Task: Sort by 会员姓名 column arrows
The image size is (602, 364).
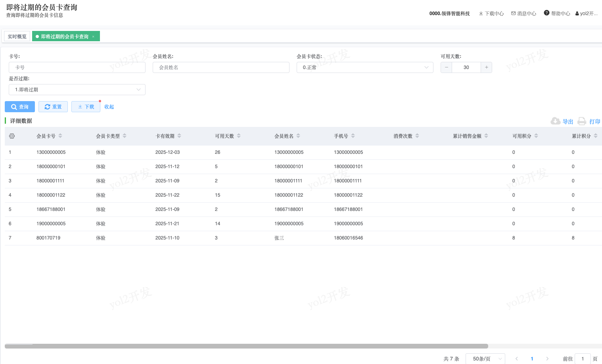Action: click(x=298, y=136)
